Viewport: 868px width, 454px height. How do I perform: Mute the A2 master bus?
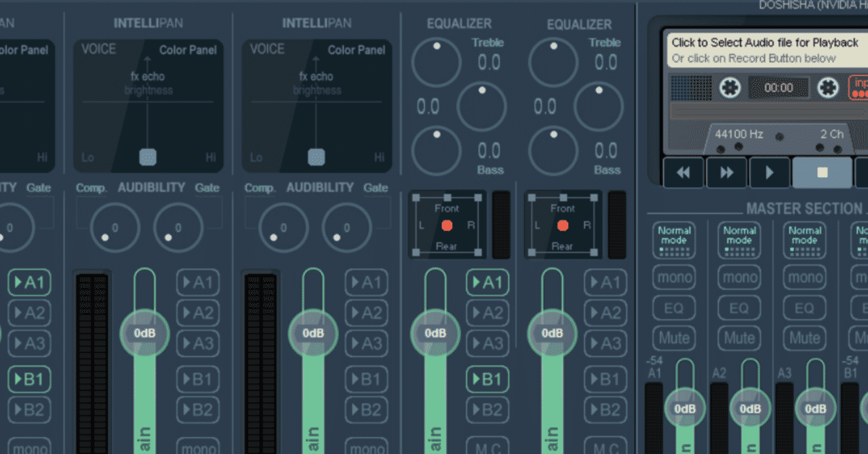739,338
